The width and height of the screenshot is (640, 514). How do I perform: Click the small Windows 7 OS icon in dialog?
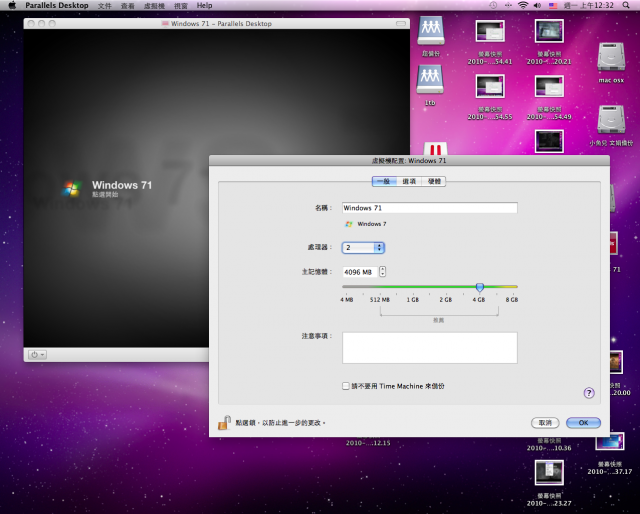pyautogui.click(x=349, y=224)
